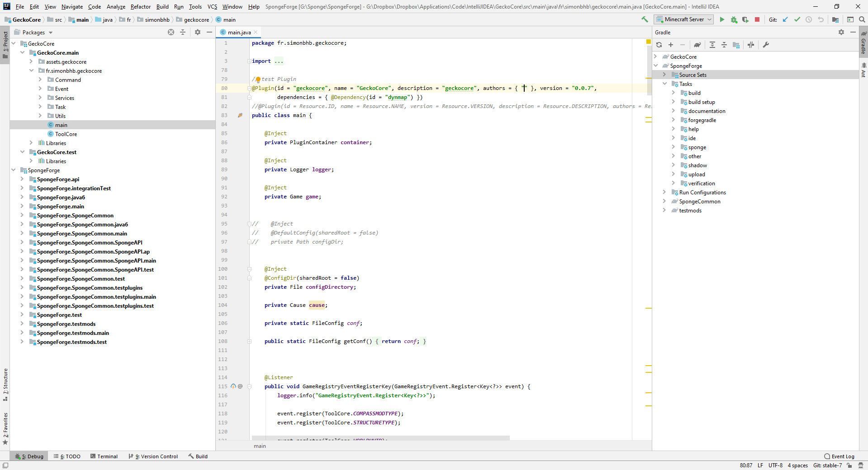Click the Git commit checkmark icon

(x=797, y=19)
